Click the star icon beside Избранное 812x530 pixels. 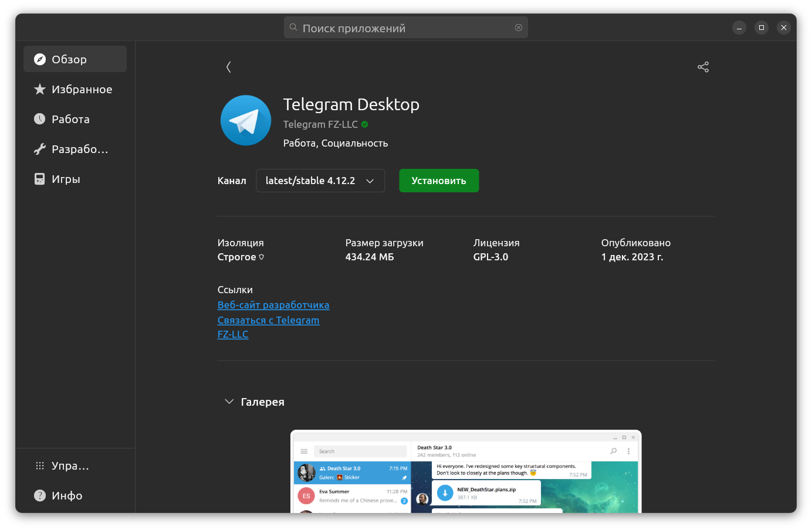click(40, 89)
